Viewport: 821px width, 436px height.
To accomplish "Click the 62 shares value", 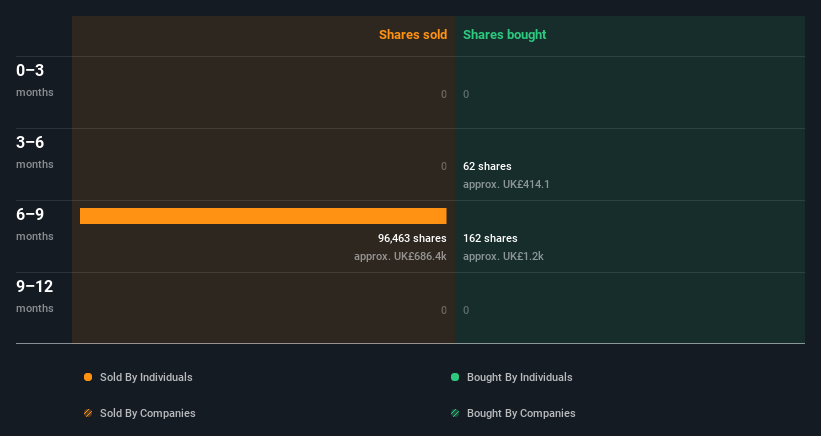I will point(487,166).
